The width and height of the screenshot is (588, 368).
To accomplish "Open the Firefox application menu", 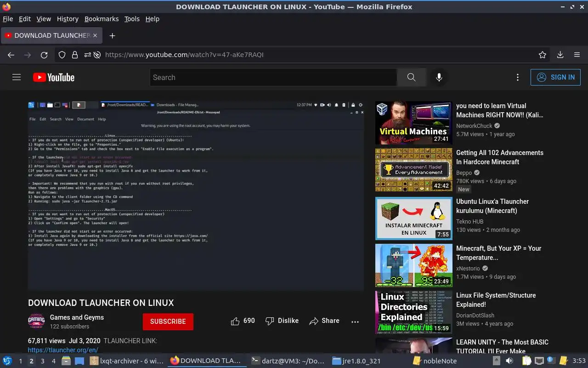I will tap(577, 55).
